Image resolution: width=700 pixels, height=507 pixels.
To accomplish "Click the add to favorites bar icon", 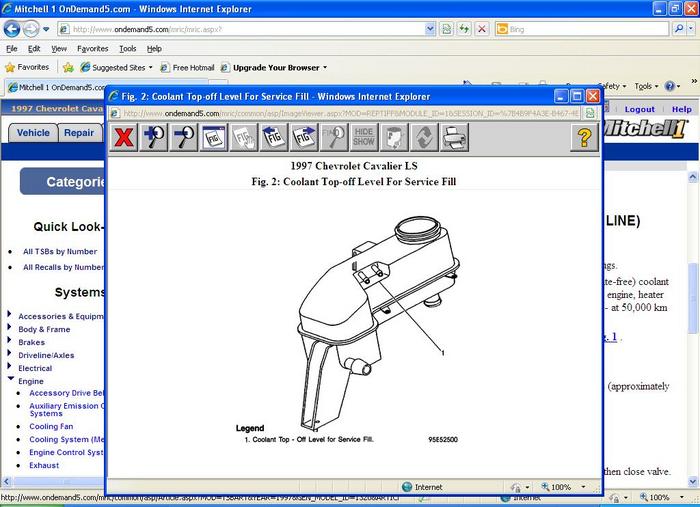I will 68,67.
